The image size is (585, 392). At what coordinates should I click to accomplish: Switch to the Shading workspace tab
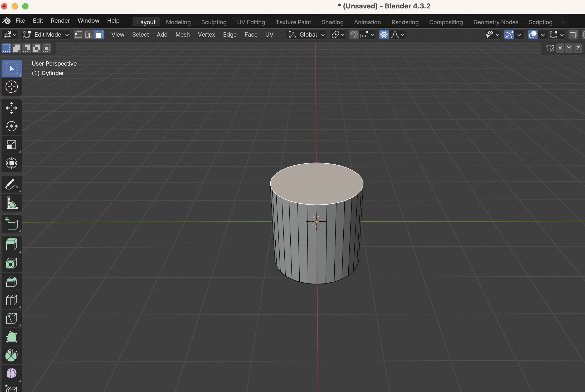pos(333,22)
